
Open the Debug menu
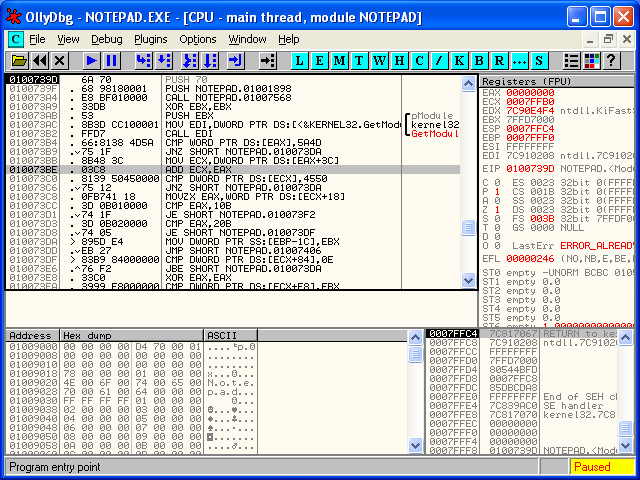[107, 40]
